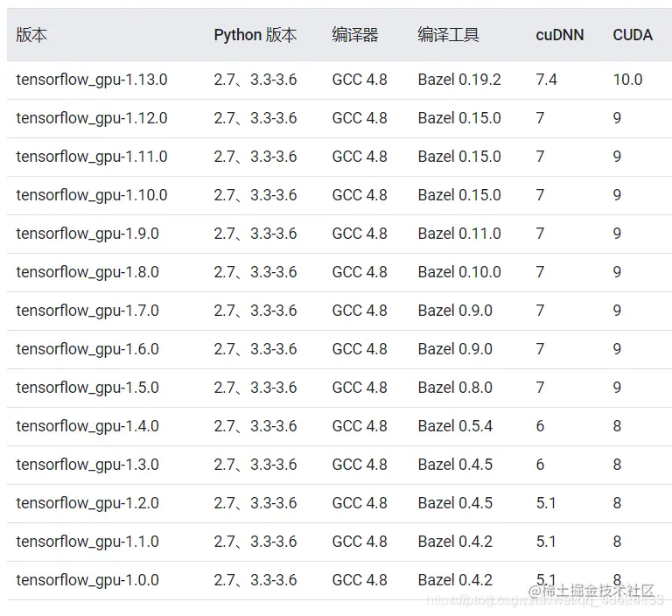Viewport: 672px width, 616px height.
Task: Click CUDA 9 in the 1.5.0 row
Action: click(x=617, y=388)
